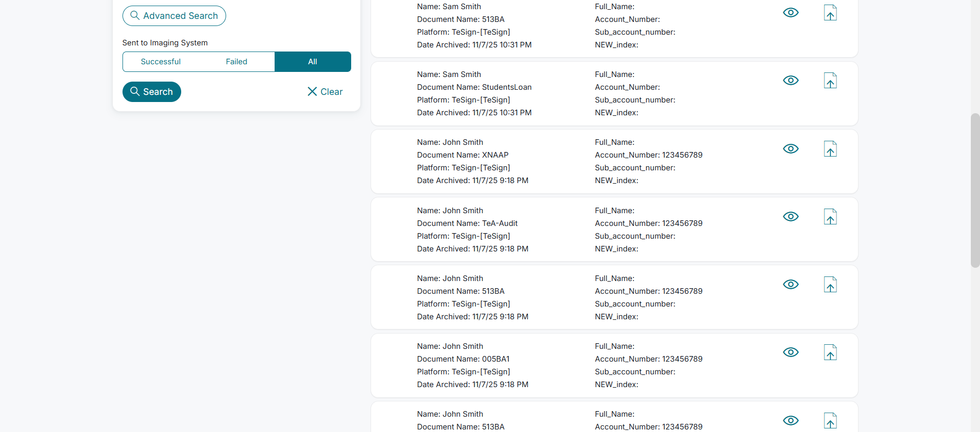Upload the 005BA1 document
This screenshot has height=432, width=980.
[x=830, y=352]
